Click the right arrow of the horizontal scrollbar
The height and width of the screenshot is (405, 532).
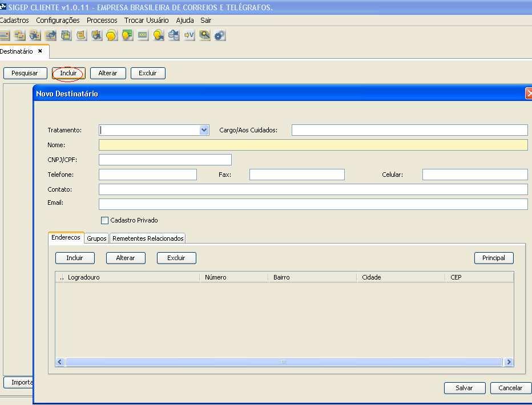[509, 362]
